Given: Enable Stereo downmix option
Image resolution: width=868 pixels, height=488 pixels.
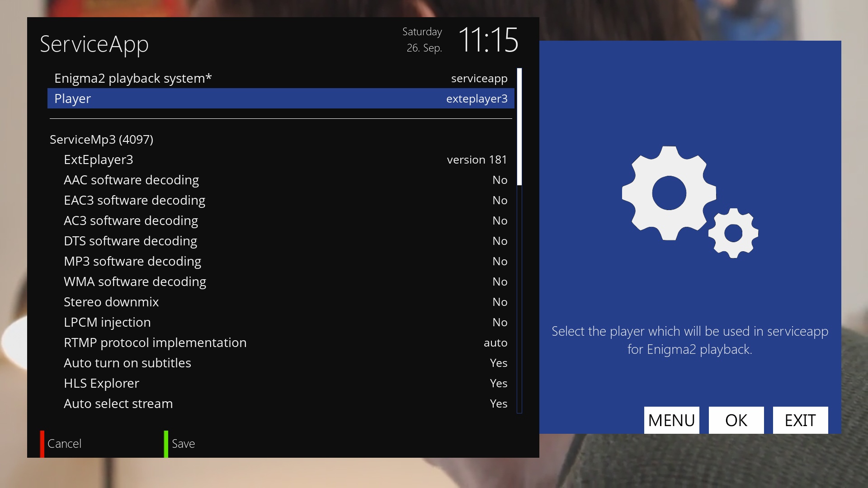Looking at the screenshot, I should [281, 302].
